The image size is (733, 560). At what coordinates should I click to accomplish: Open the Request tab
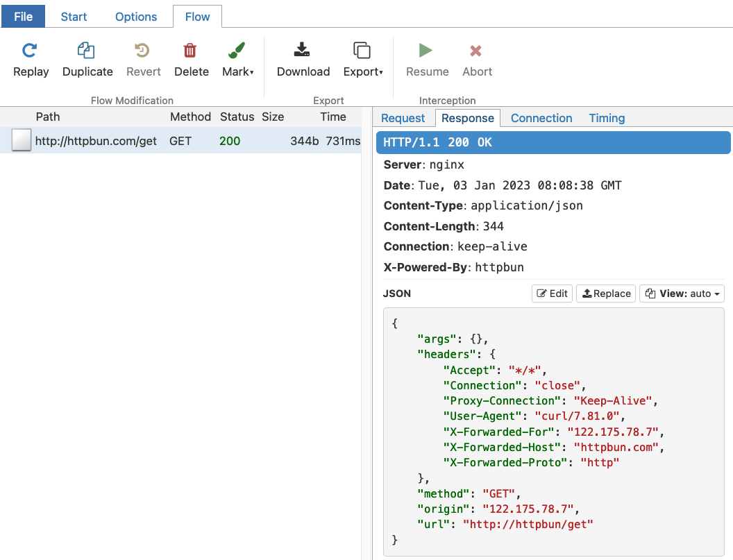403,118
